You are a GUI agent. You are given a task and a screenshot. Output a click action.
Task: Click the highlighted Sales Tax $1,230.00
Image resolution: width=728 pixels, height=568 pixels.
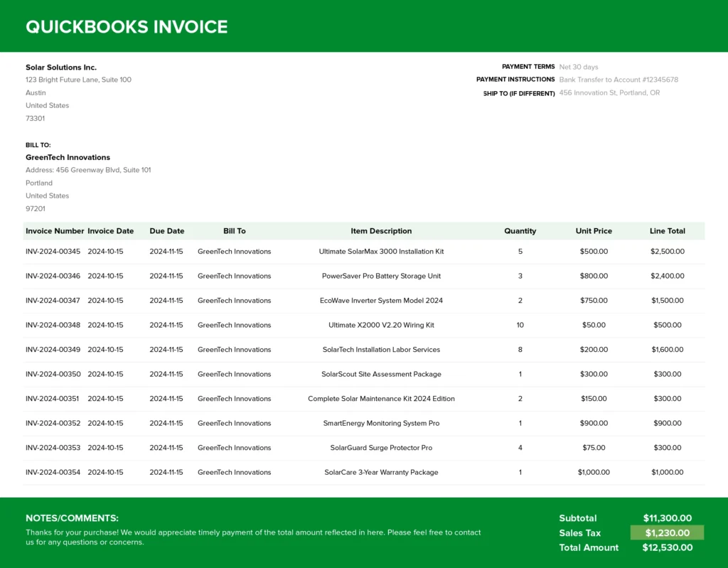click(x=667, y=532)
